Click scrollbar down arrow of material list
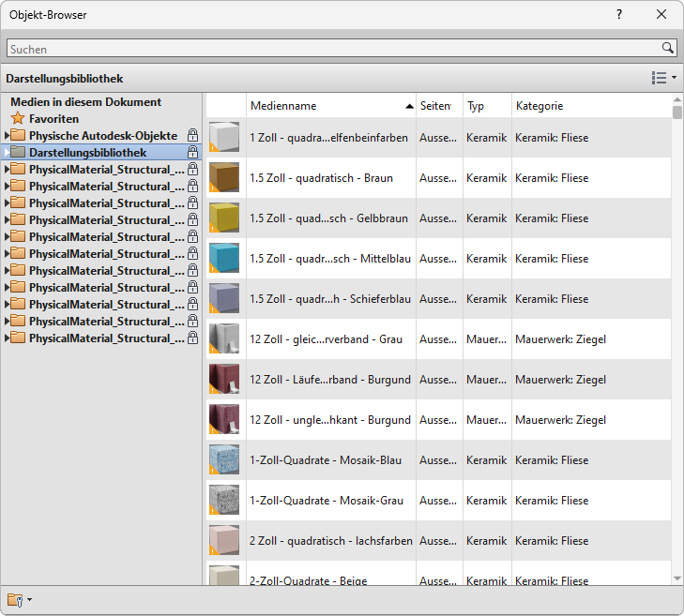Viewport: 684px width, 616px height. [677, 578]
